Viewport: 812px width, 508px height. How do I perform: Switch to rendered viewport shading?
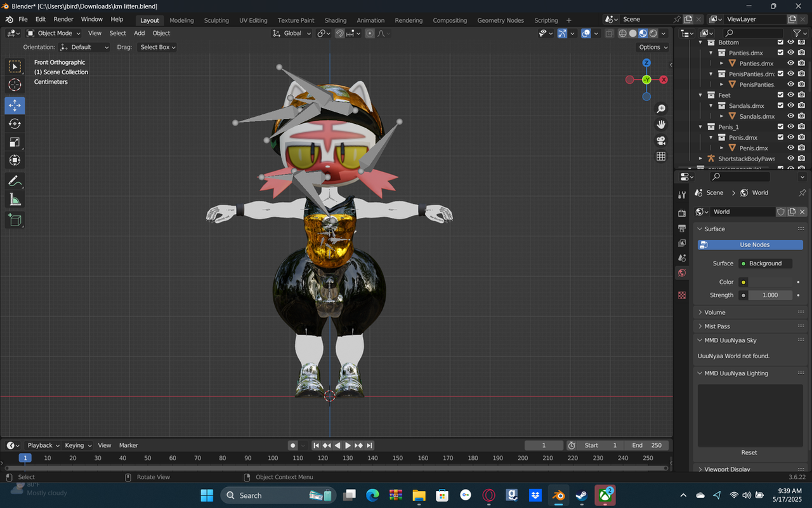click(653, 33)
